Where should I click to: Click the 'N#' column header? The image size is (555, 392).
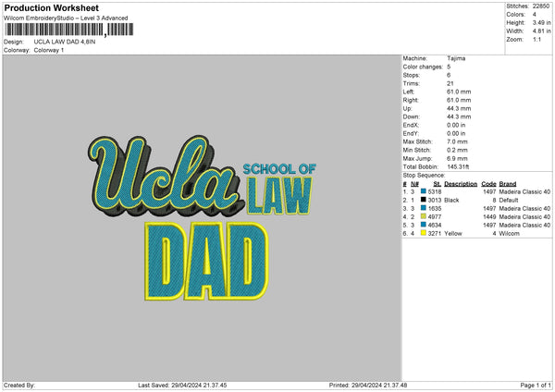[x=414, y=184]
